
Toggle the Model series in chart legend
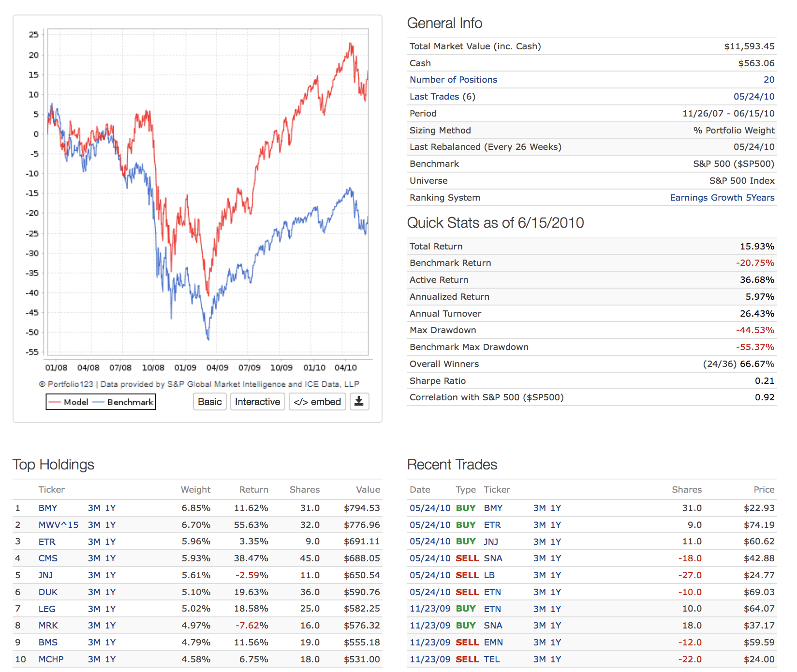pos(69,402)
